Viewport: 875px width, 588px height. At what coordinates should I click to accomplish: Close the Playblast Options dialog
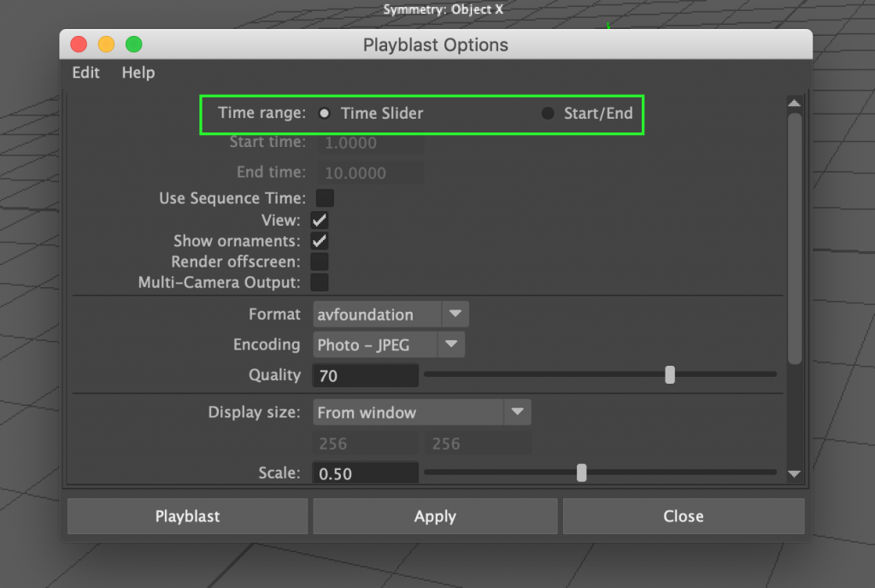click(683, 515)
